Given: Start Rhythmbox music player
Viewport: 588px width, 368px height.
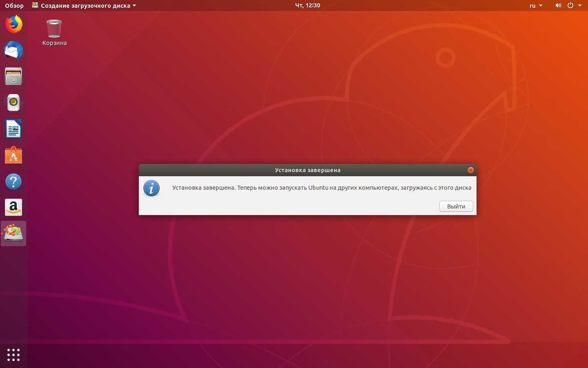Looking at the screenshot, I should (x=13, y=103).
